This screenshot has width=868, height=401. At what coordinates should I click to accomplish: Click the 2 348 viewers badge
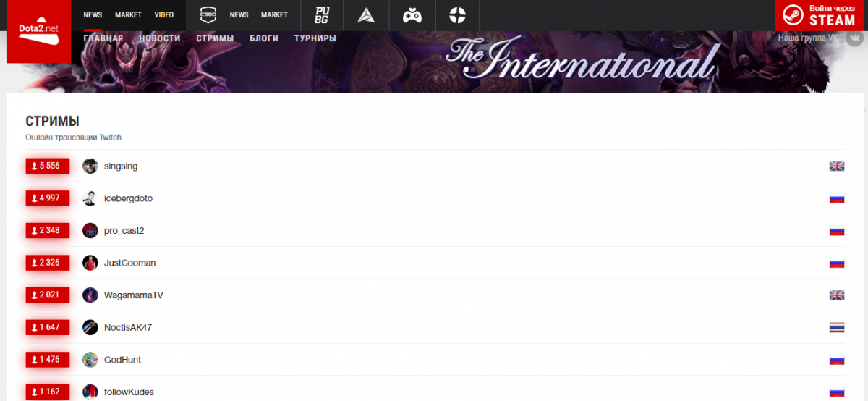48,231
